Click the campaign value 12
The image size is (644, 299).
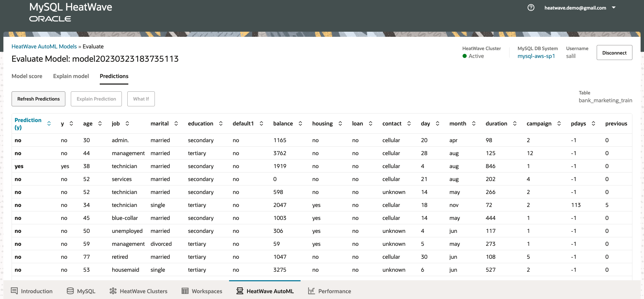[530, 153]
